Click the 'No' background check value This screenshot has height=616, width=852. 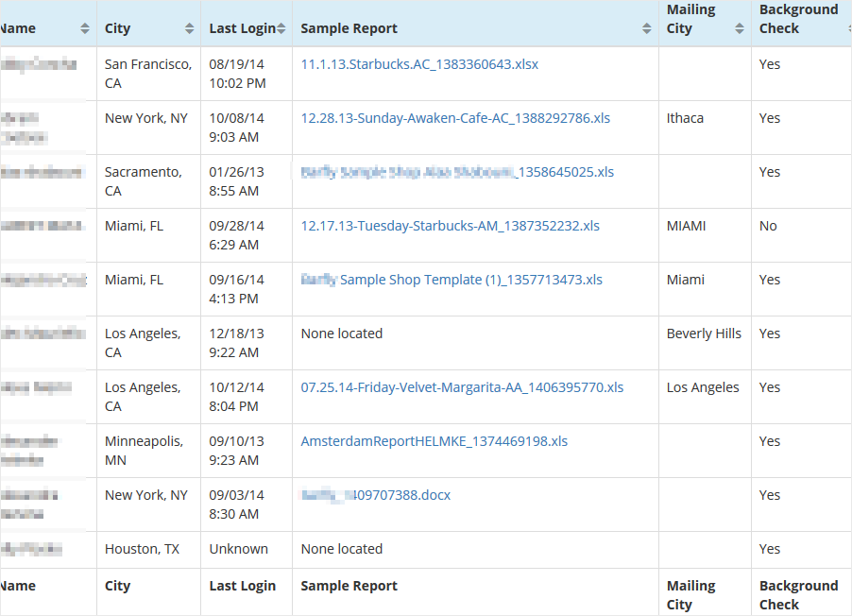click(768, 226)
